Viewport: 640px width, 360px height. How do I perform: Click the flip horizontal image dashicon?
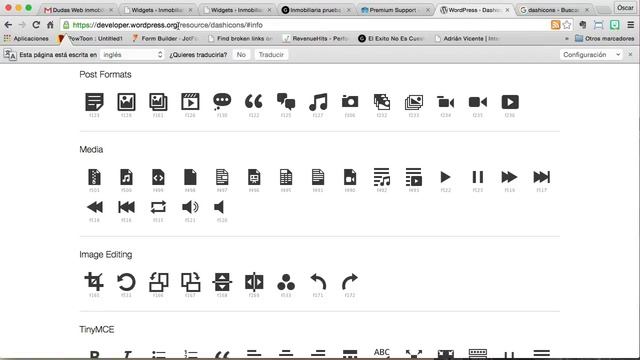pos(254,282)
